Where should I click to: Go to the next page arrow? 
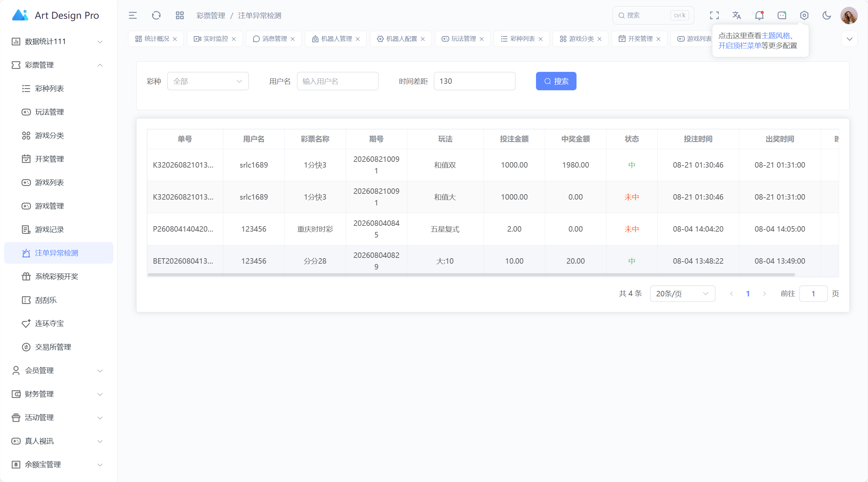coord(764,294)
